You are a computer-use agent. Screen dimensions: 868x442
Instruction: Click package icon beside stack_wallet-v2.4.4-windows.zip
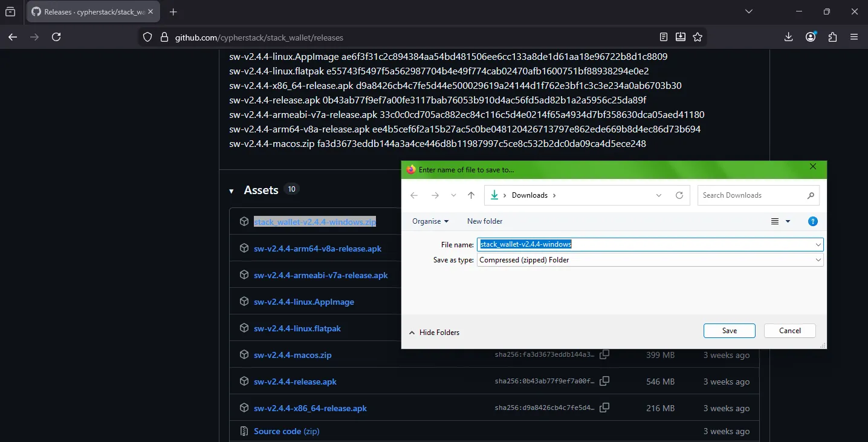click(244, 222)
